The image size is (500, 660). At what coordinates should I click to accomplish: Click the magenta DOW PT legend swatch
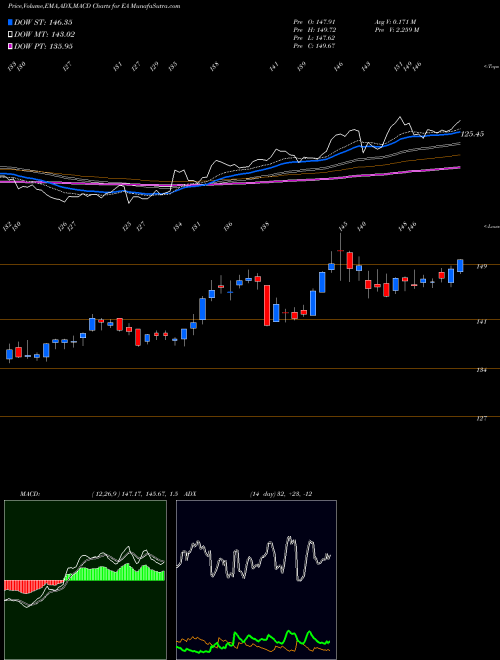point(10,46)
